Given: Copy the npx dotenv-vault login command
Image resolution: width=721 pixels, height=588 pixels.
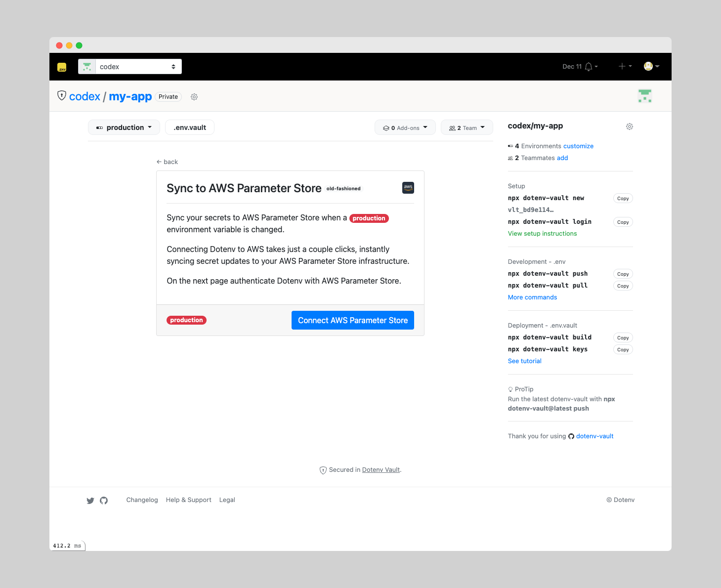Looking at the screenshot, I should coord(623,222).
